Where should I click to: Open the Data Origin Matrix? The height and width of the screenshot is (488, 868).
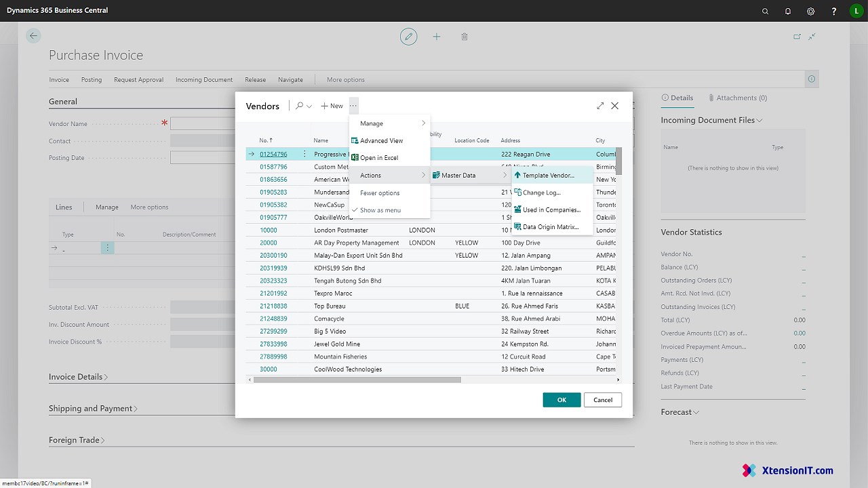[x=551, y=226]
